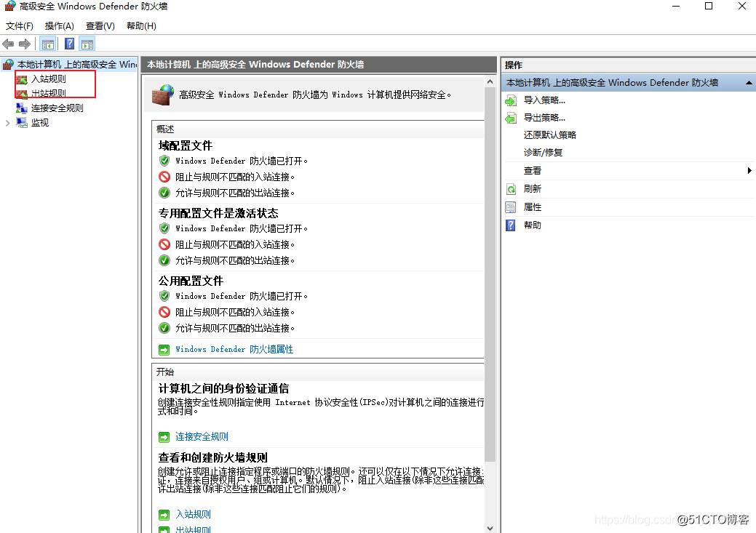Click the title bar app icon
This screenshot has height=533, width=756.
pos(9,7)
